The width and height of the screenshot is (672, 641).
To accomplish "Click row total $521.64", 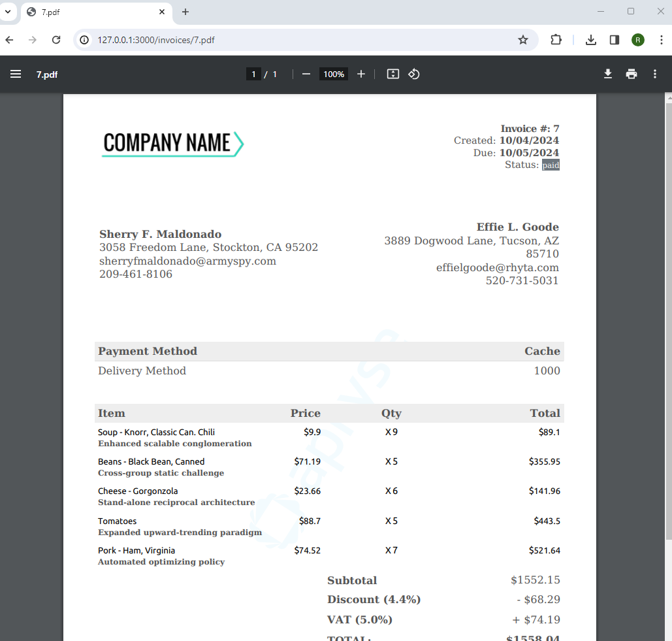I will 544,551.
